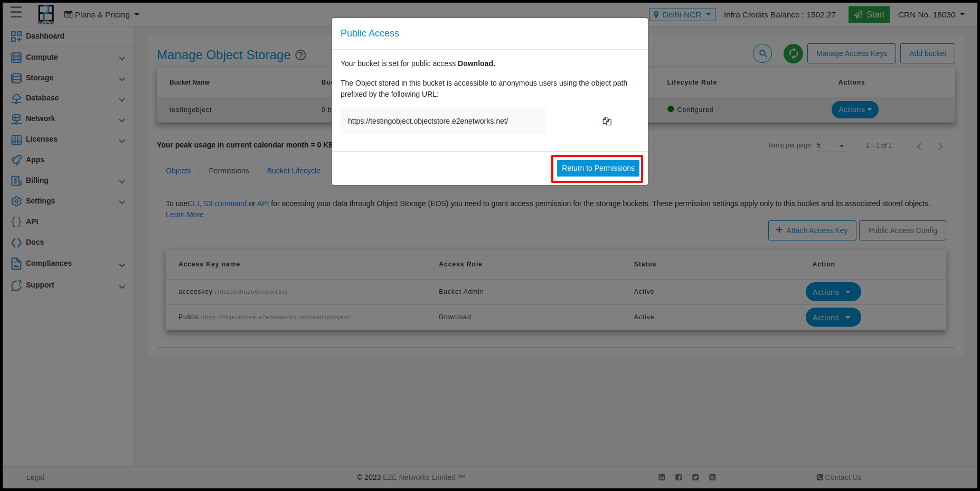Click the Licenses icon in sidebar

point(16,140)
